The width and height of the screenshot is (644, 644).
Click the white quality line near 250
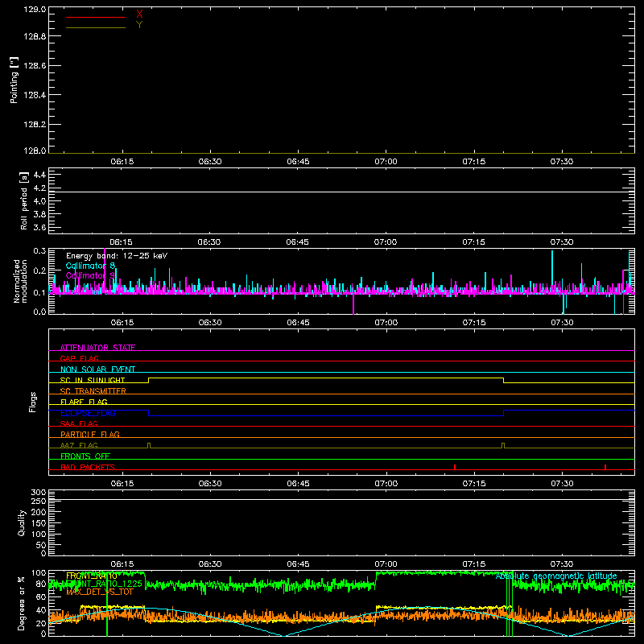pyautogui.click(x=341, y=500)
